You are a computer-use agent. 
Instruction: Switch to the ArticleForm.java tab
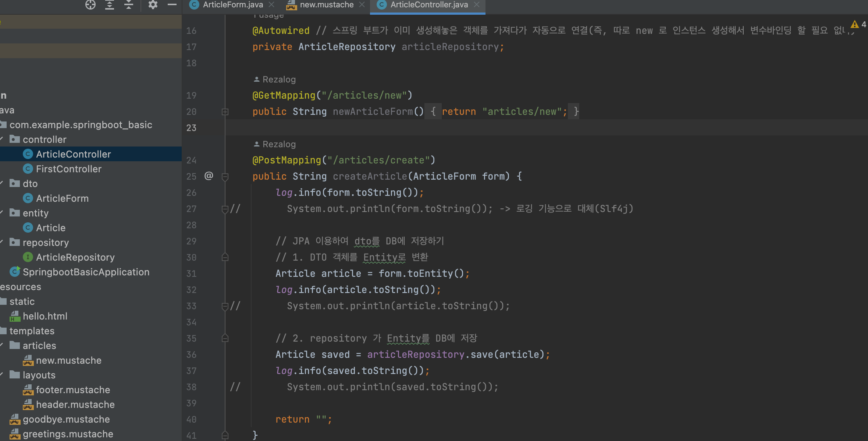pos(232,4)
